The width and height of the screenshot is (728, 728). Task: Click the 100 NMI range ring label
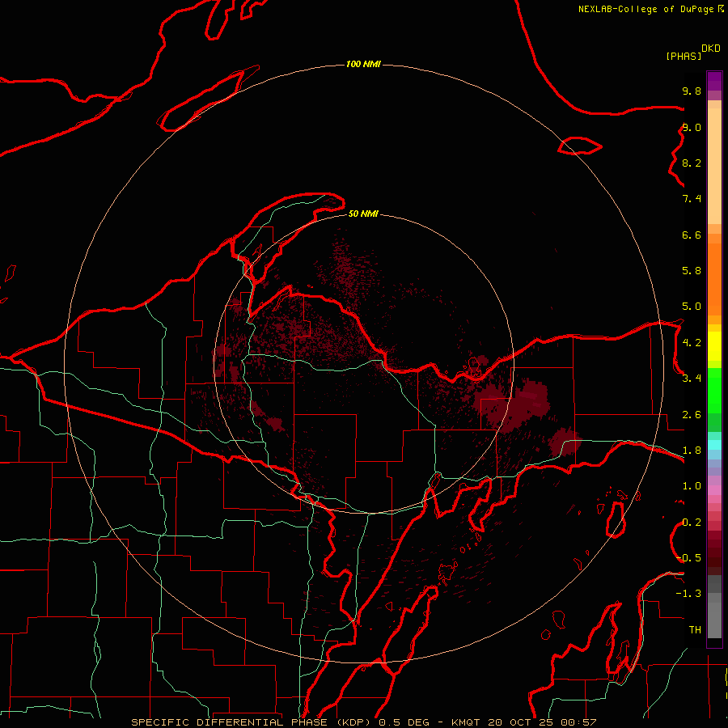tap(363, 64)
